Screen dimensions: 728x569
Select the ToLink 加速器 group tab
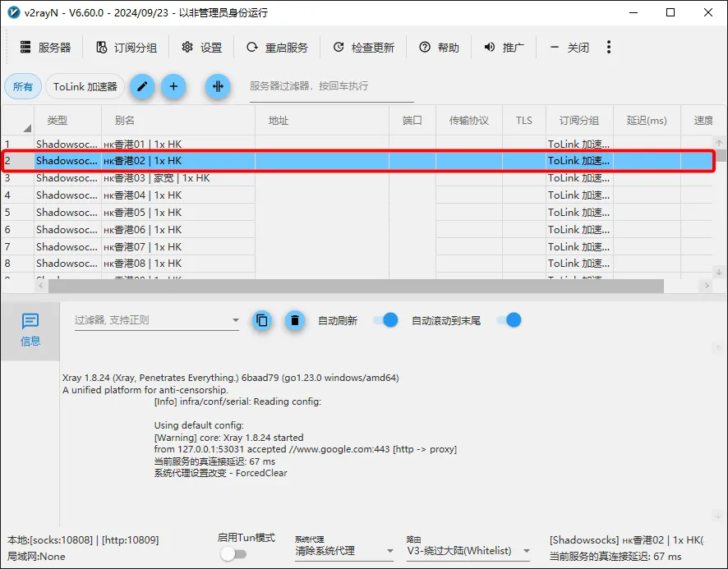85,86
